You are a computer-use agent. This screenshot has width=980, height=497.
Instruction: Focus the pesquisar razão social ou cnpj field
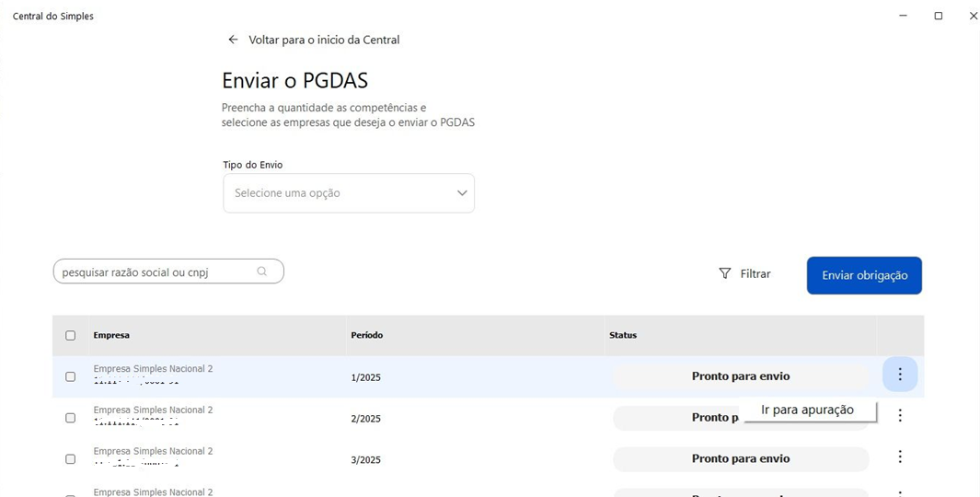tap(168, 272)
